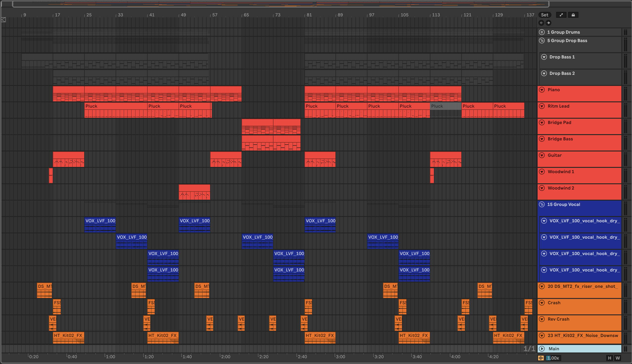
Task: Toggle the W optimize width button
Action: point(618,358)
